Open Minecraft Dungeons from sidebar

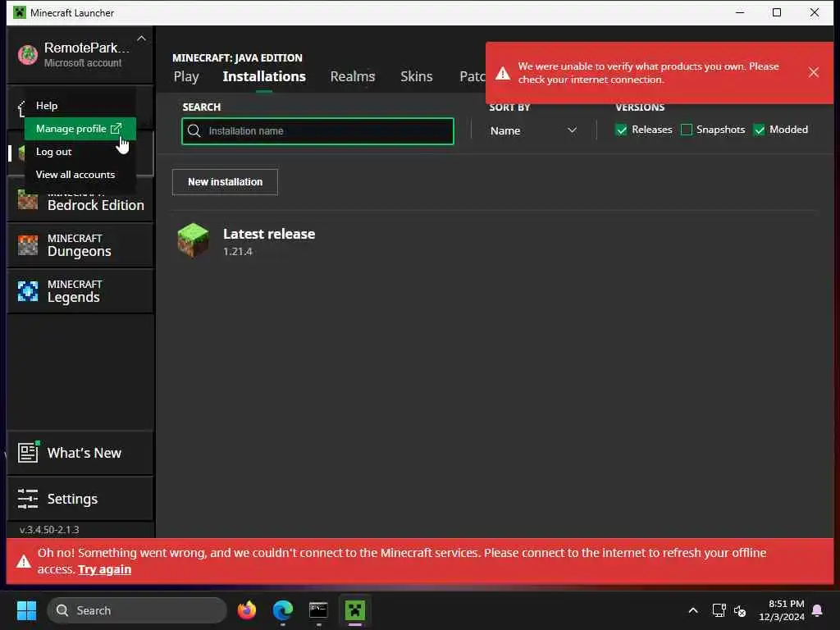80,245
